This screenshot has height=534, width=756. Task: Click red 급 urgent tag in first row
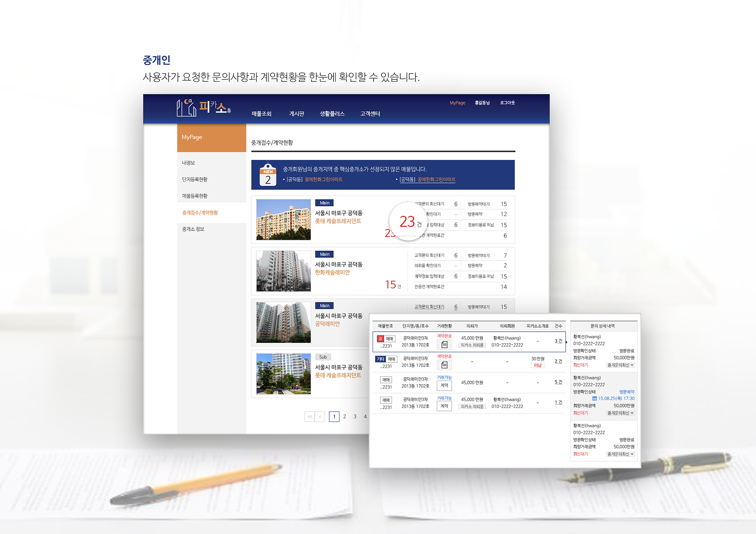[x=380, y=338]
